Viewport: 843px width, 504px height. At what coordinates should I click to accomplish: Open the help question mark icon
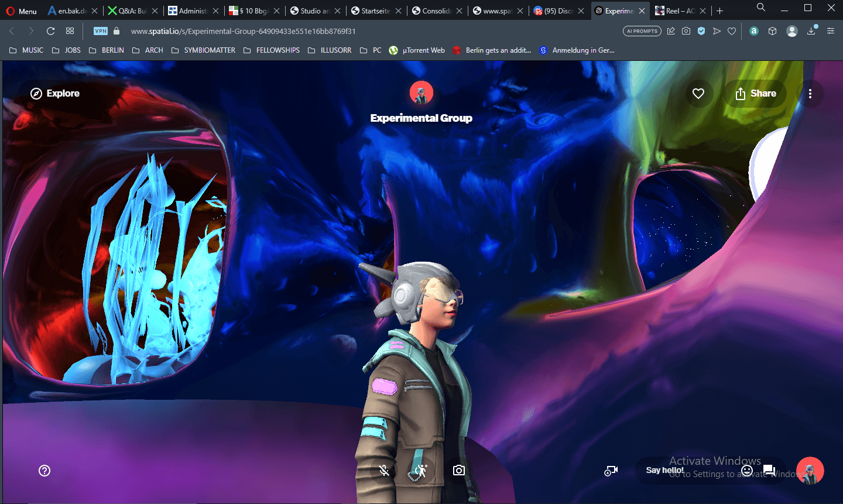(44, 471)
